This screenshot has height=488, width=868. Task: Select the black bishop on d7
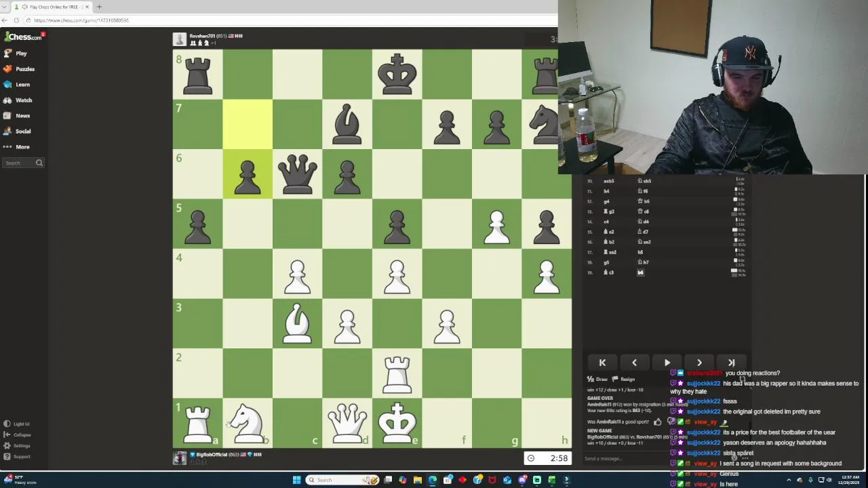tap(347, 124)
